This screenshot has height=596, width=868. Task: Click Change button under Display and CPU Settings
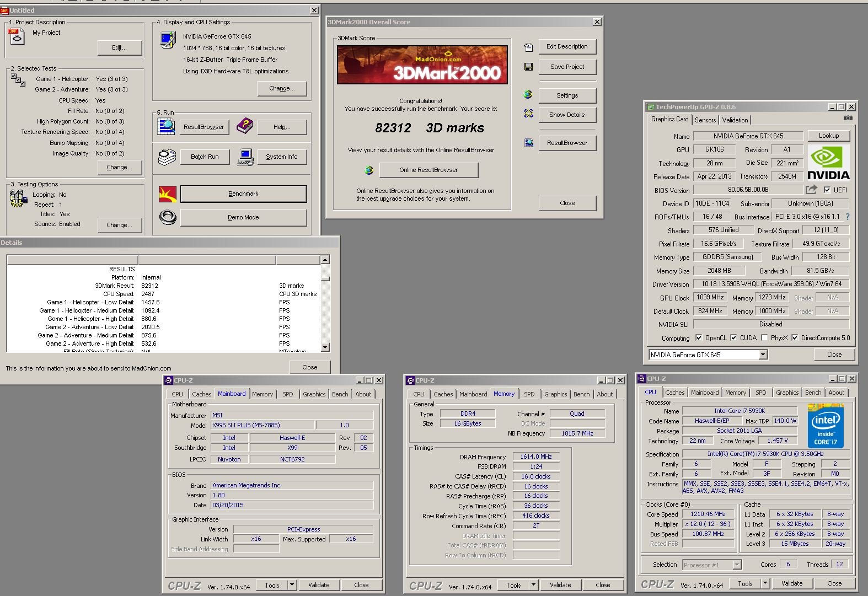pos(282,89)
